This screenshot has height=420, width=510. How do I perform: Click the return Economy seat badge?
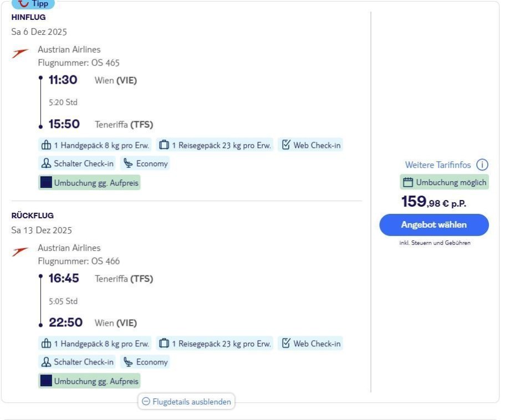[x=145, y=362]
